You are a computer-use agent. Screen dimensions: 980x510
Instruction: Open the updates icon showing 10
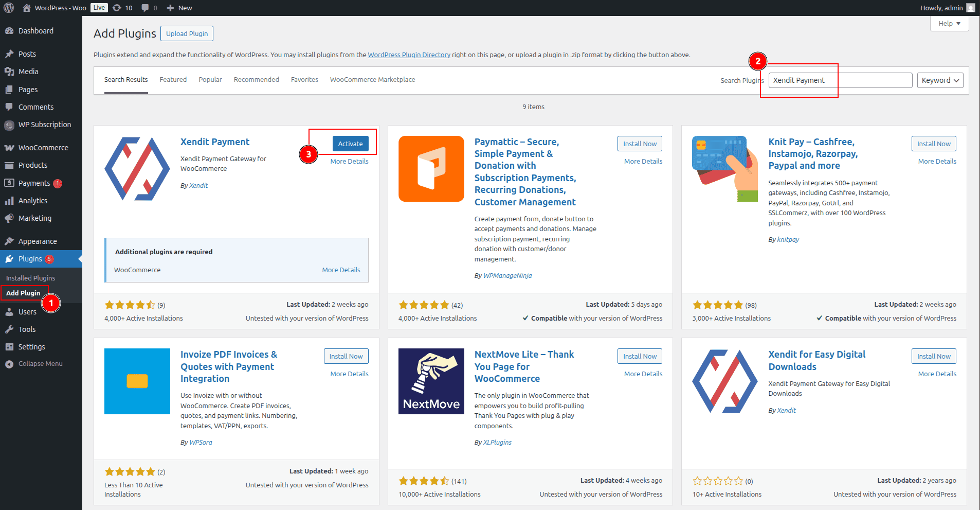click(122, 8)
